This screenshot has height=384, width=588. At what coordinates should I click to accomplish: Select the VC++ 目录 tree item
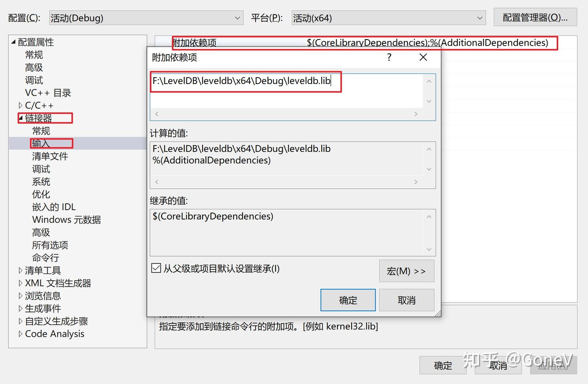point(48,93)
